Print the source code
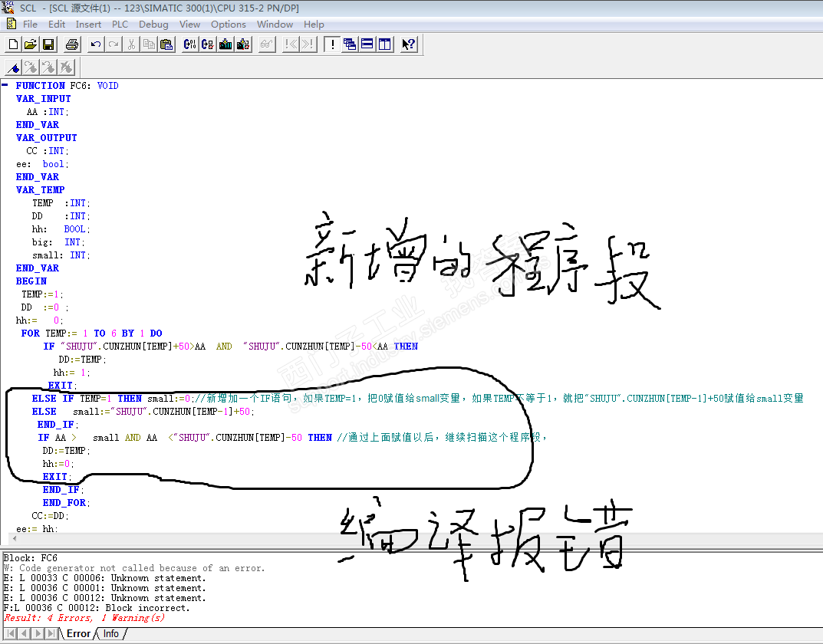Image resolution: width=823 pixels, height=644 pixels. (72, 44)
